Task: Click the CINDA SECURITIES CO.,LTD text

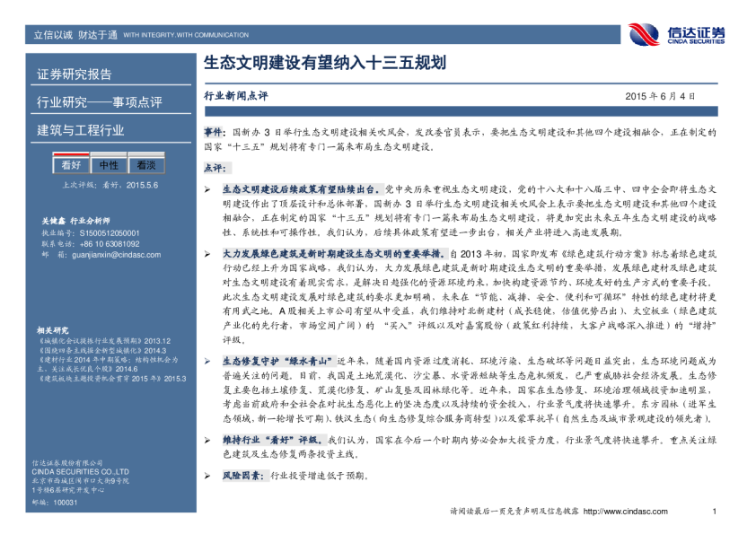Action: [81, 472]
